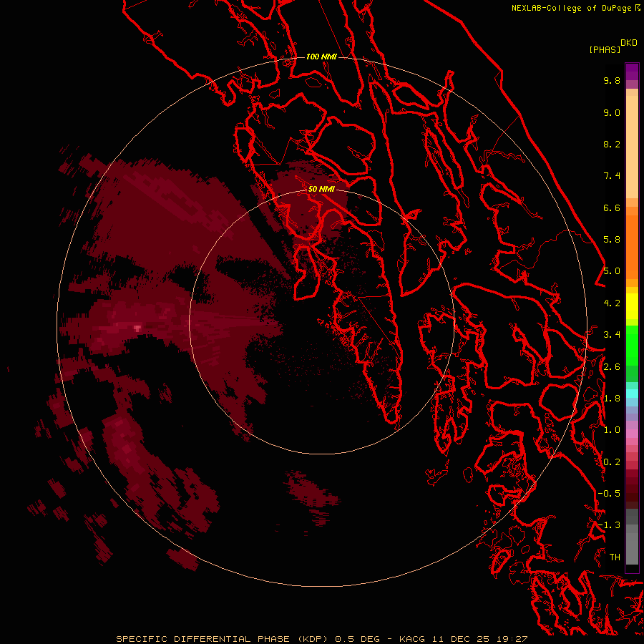Click the 5.0 scale label
The height and width of the screenshot is (644, 644).
tap(612, 271)
